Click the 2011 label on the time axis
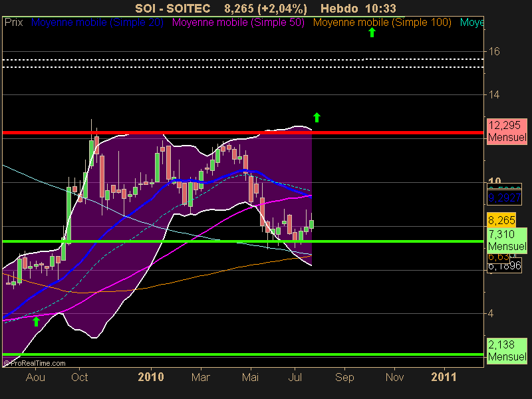 (444, 377)
